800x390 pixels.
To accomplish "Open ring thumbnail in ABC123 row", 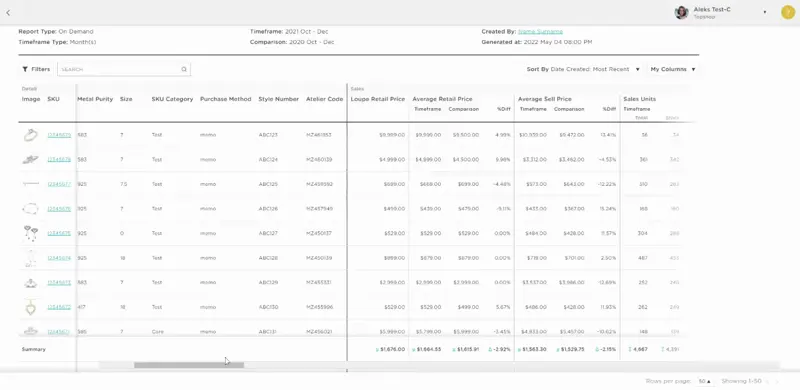I will pyautogui.click(x=31, y=135).
